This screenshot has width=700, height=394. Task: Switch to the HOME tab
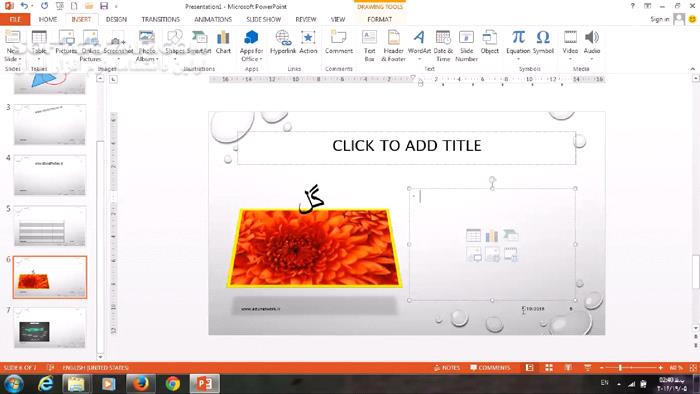48,19
